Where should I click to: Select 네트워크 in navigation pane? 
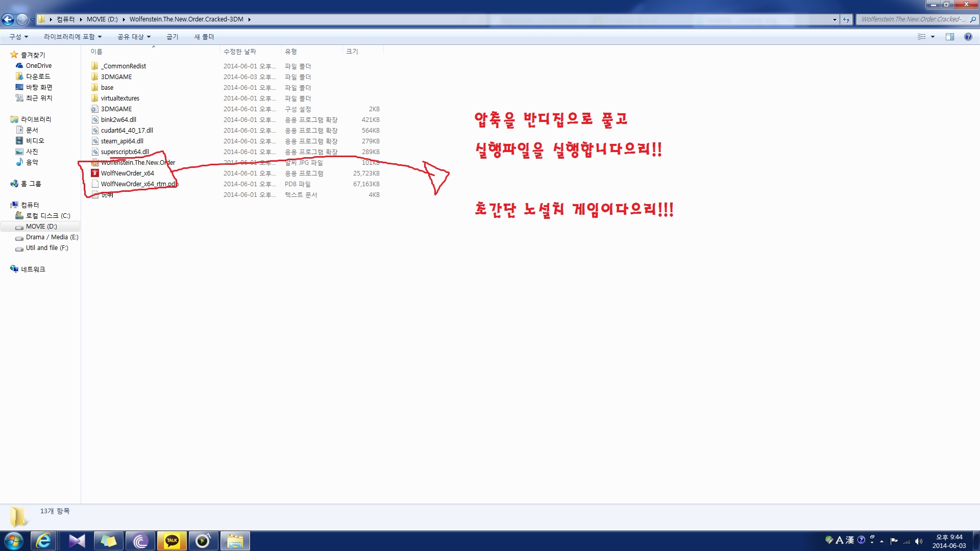[x=33, y=269]
